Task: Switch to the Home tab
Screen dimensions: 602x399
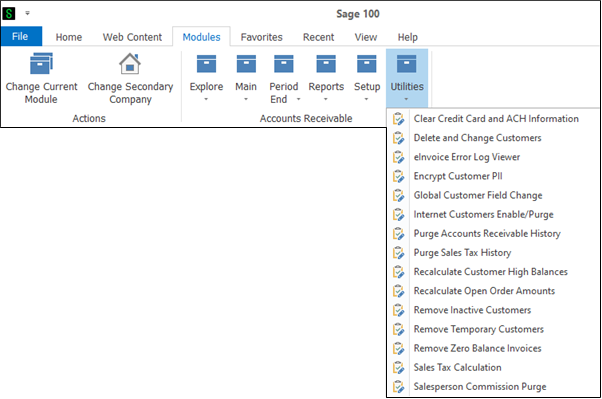Action: coord(69,37)
